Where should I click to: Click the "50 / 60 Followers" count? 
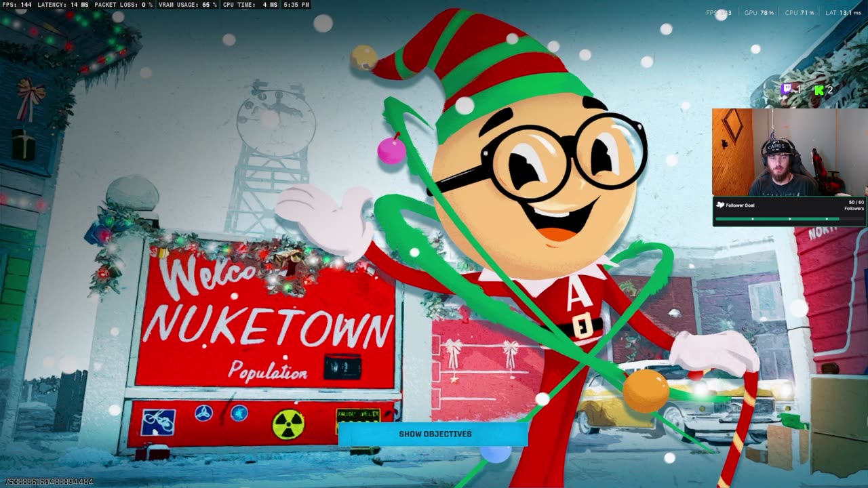point(854,205)
